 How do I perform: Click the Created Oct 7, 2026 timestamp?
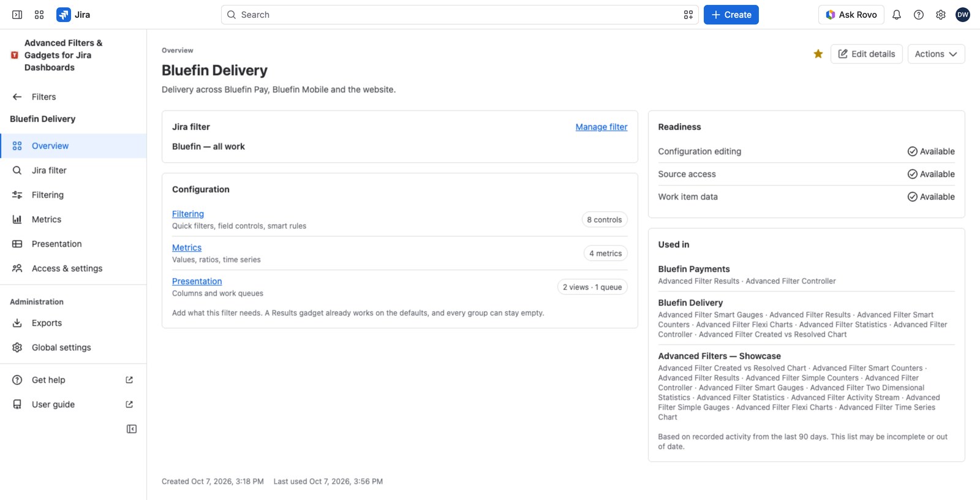pyautogui.click(x=213, y=482)
